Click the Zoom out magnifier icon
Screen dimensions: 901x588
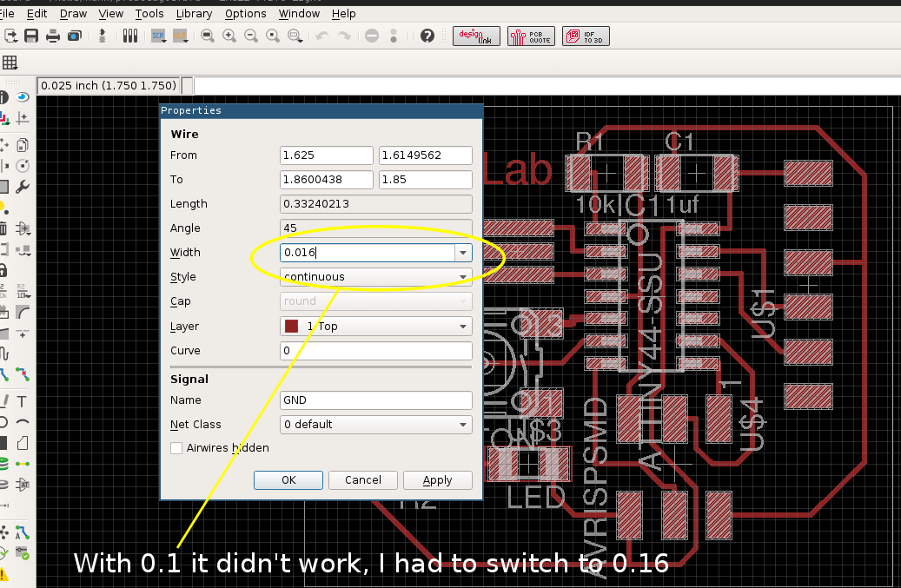[251, 36]
